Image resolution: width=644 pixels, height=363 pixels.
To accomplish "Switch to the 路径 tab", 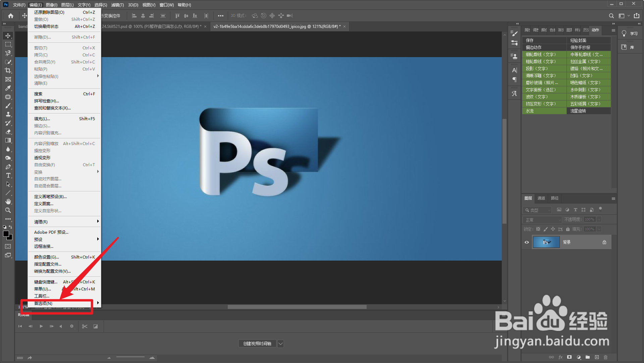I will [555, 198].
